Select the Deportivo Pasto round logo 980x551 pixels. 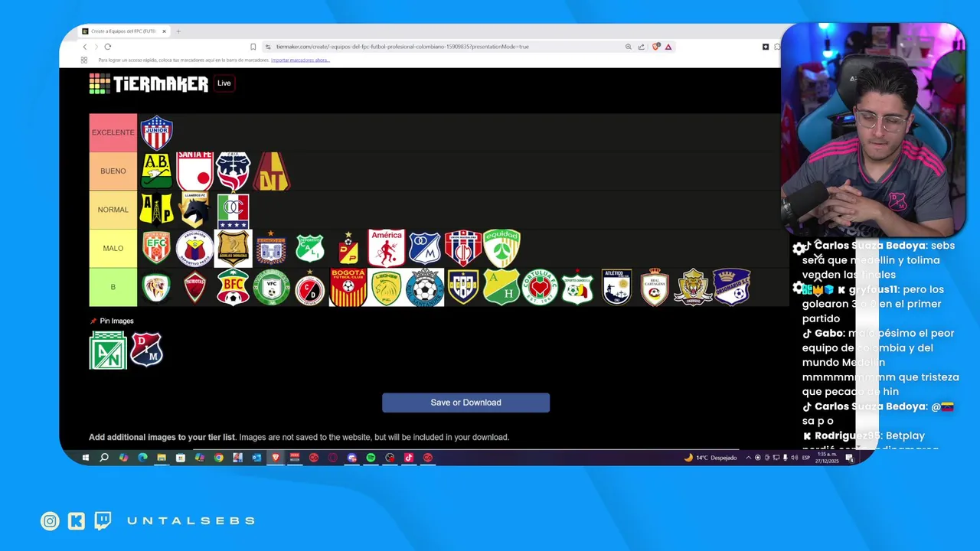[194, 248]
